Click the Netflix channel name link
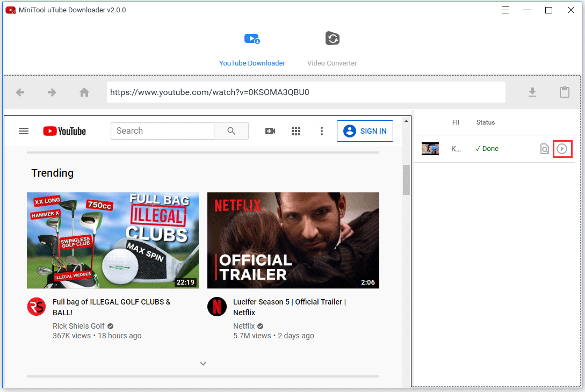This screenshot has width=585, height=392. (x=244, y=326)
